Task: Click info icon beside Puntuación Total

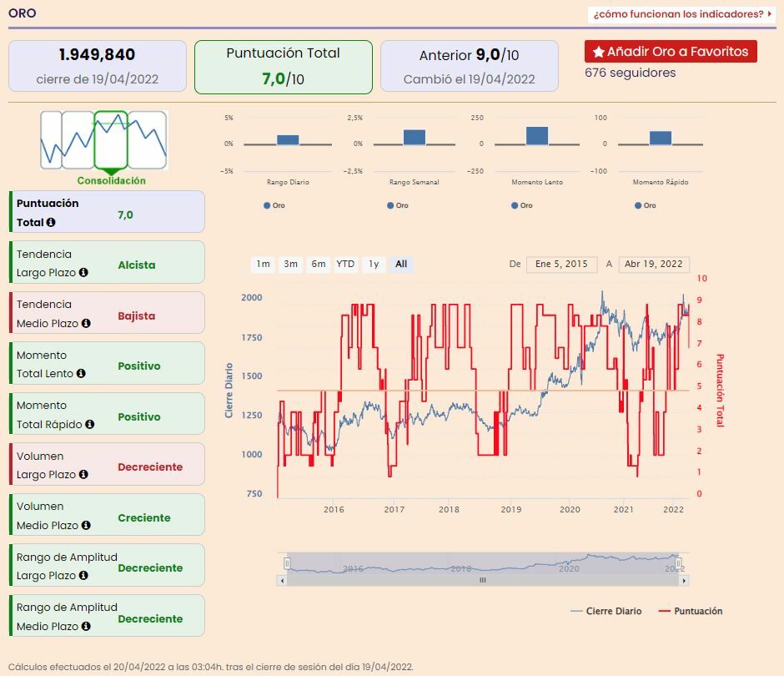Action: [x=51, y=222]
